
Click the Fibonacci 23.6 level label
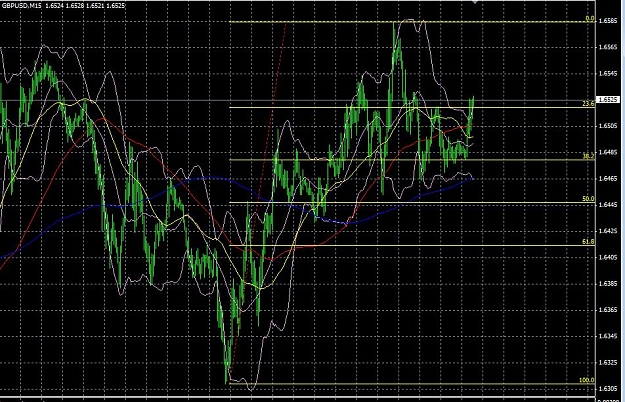pyautogui.click(x=588, y=104)
